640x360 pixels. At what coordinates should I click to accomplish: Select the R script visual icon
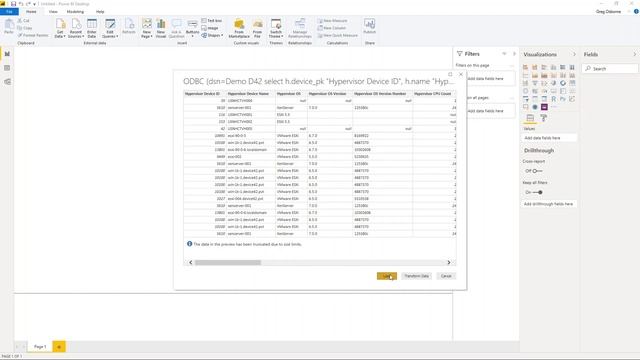(553, 99)
